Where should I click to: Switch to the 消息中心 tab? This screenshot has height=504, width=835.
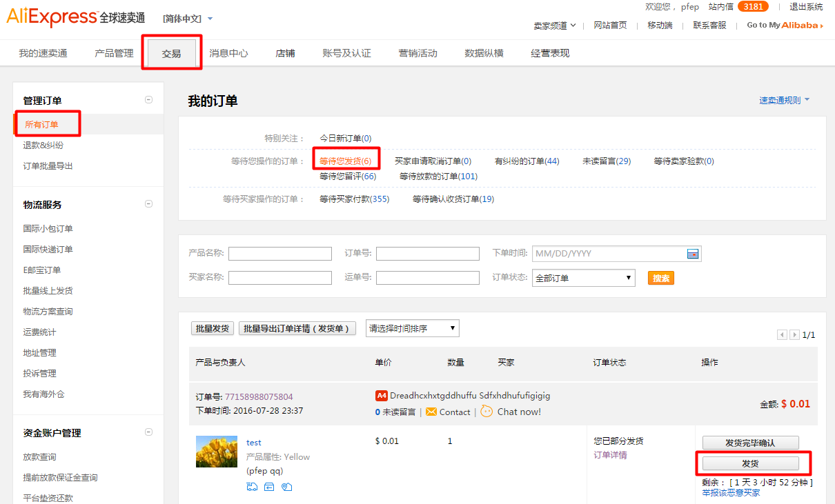click(230, 52)
